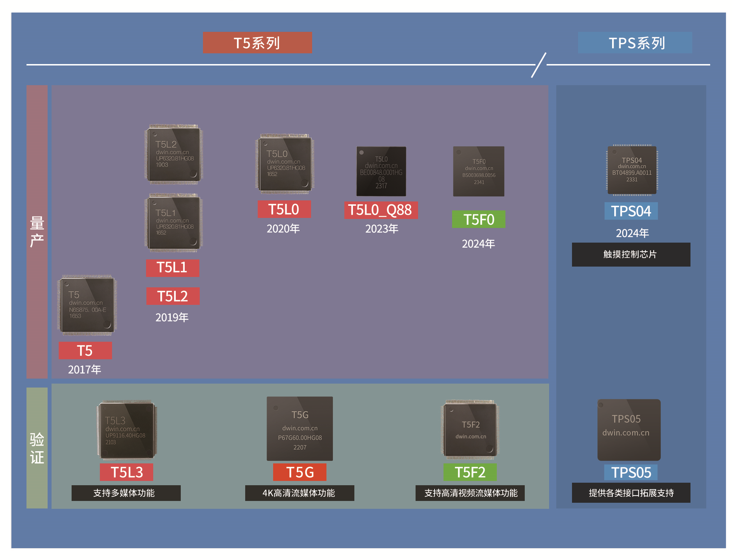Click the 触摸控制芯片 description box
Screen dimensions: 732x560
[x=631, y=254]
